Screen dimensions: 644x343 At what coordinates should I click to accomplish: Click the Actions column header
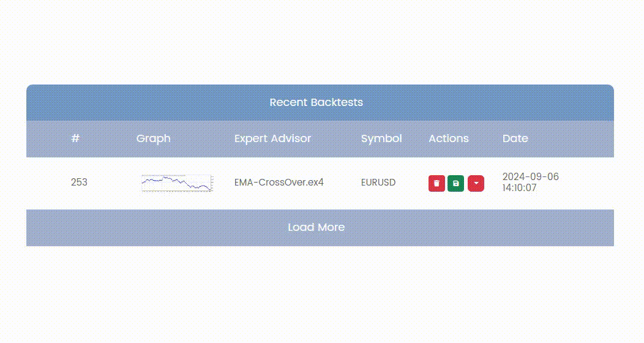point(449,138)
